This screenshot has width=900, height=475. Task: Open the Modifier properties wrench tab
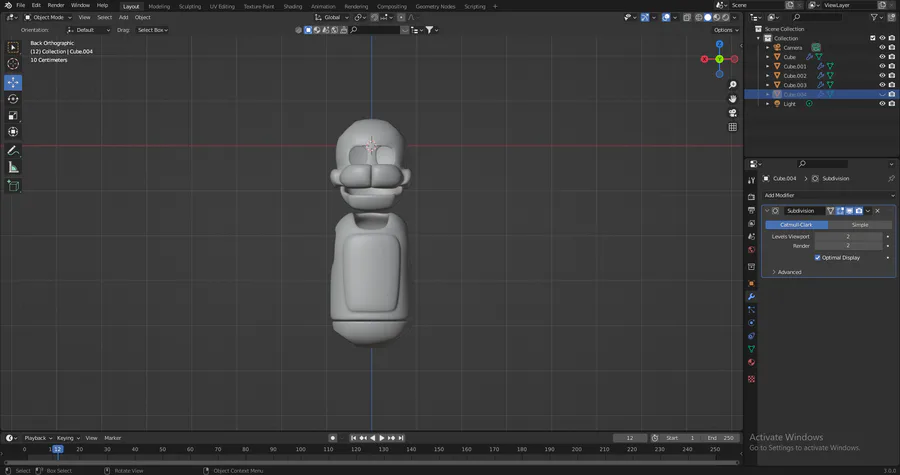[751, 297]
